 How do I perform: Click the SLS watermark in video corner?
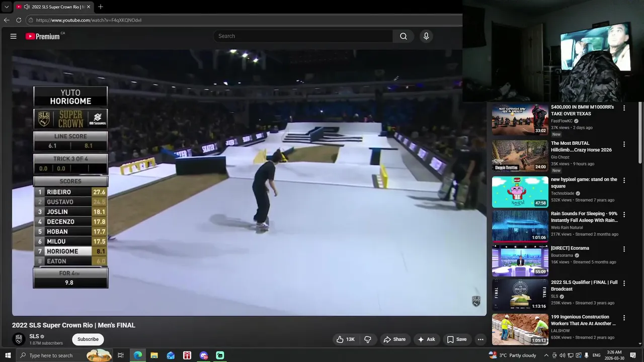(476, 301)
